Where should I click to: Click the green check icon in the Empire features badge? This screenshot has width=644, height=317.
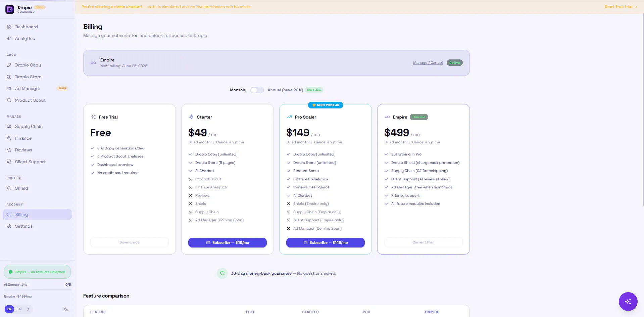click(10, 272)
